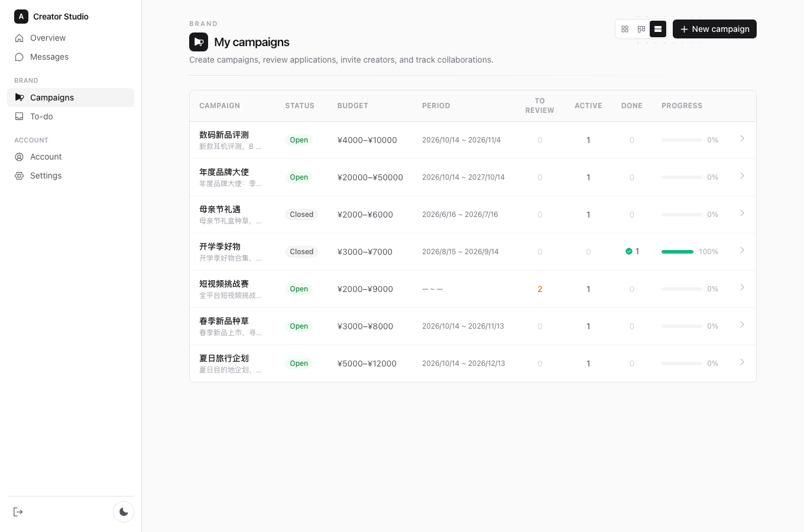Click the My campaigns header megaphone icon
Viewport: 804px width, 532px height.
coord(199,42)
